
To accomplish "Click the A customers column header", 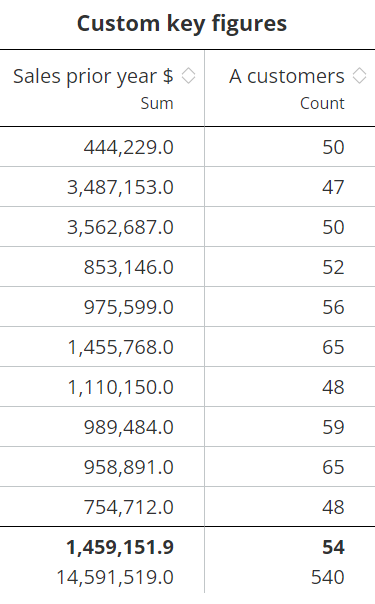I will coord(287,76).
